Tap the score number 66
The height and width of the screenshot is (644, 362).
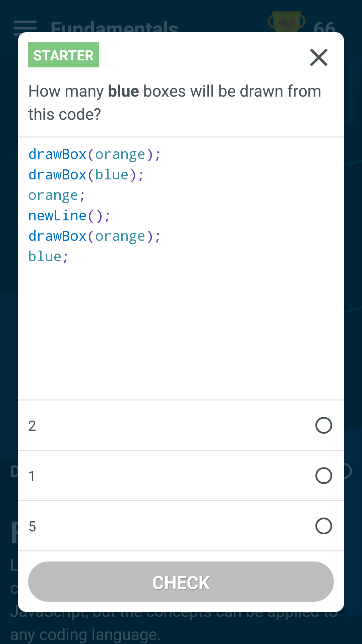pyautogui.click(x=324, y=27)
